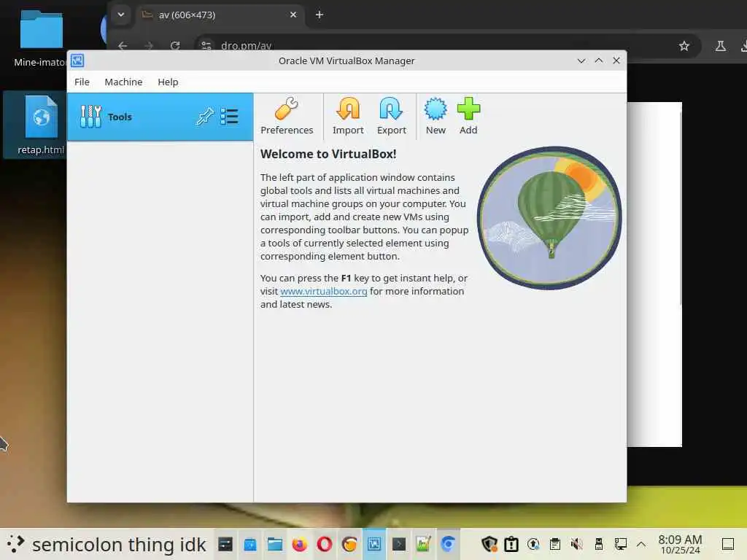Open the chart/notes app in taskbar
This screenshot has height=560, width=747.
pyautogui.click(x=423, y=544)
